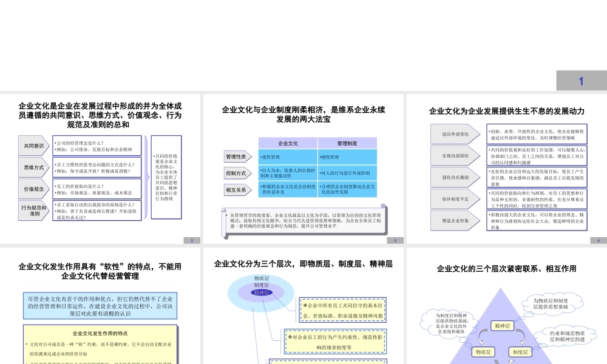Click the 强化内在激励 arrow label
607x364 pixels.
[x=455, y=178]
